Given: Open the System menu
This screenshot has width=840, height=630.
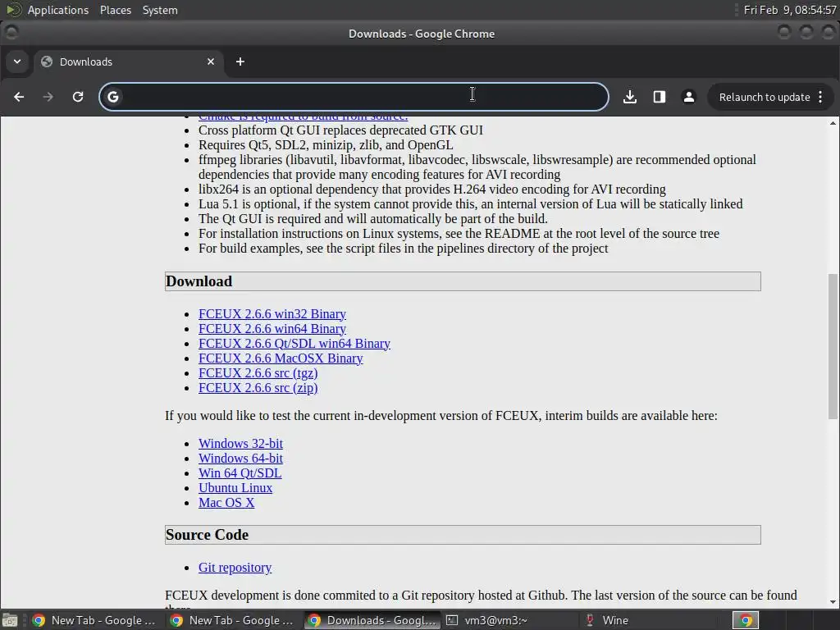Looking at the screenshot, I should [x=160, y=10].
